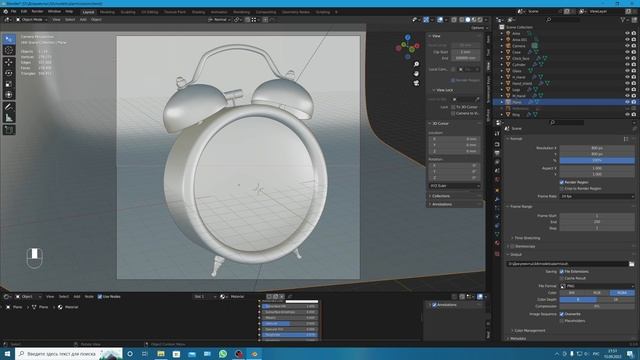Toggle the overlays icon in viewport header
Viewport: 640px width, 360px height.
coord(440,20)
